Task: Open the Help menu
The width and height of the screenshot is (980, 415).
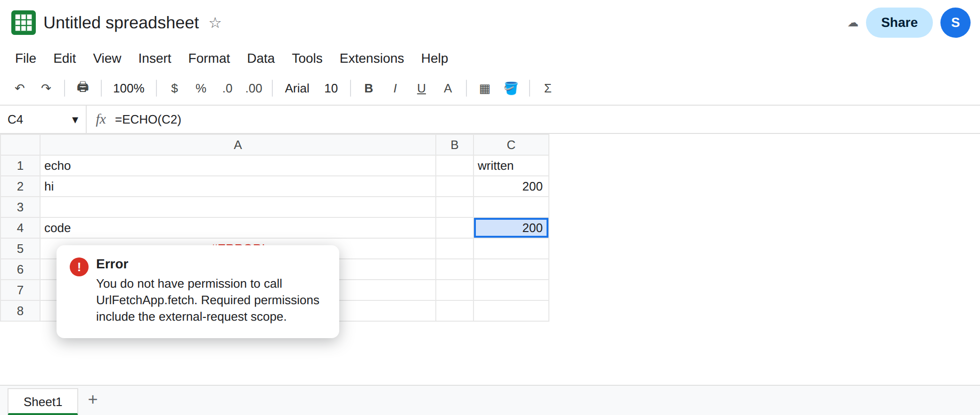Action: pyautogui.click(x=434, y=58)
